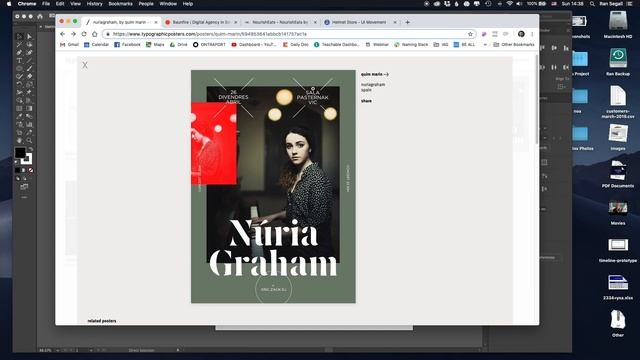Select the Paintbrush tool in Illustrator
Screen dimensions: 640x360
coord(29,68)
